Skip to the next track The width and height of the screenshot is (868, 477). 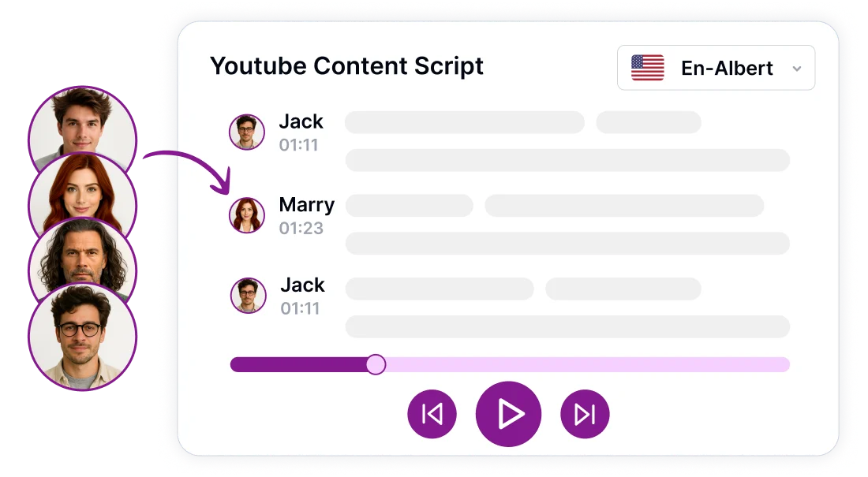[x=585, y=414]
